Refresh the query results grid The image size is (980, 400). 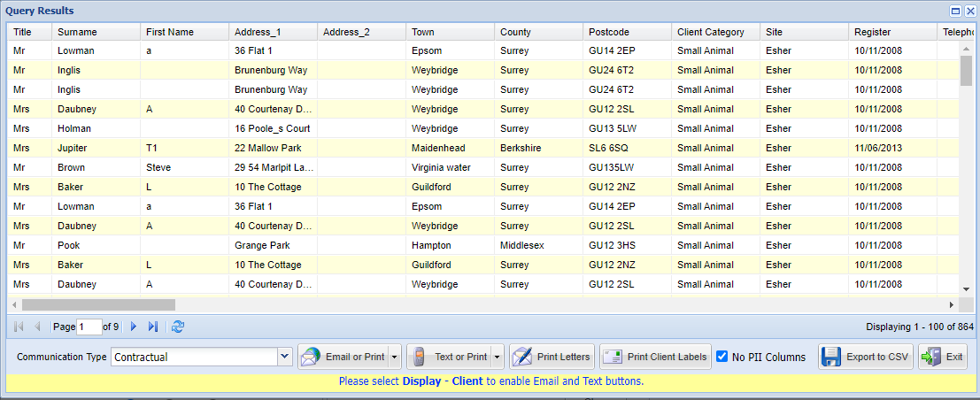pyautogui.click(x=178, y=327)
